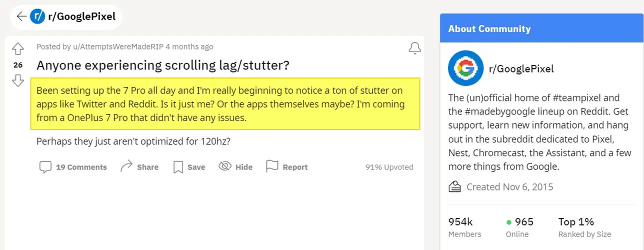Share this post
This screenshot has height=250, width=644.
[x=147, y=167]
